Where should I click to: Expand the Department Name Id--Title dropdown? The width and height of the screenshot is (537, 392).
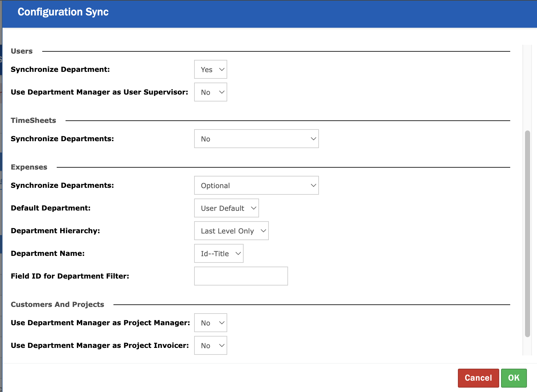pos(219,253)
